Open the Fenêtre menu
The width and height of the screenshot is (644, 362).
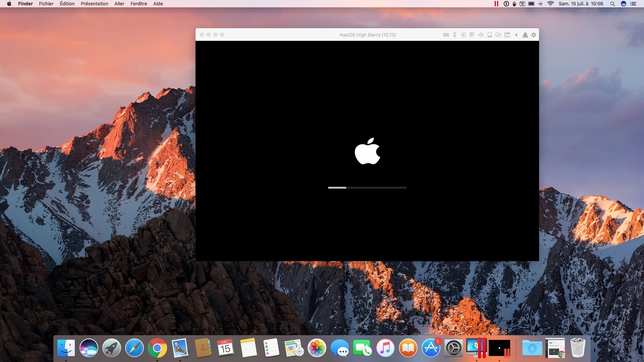coord(139,4)
